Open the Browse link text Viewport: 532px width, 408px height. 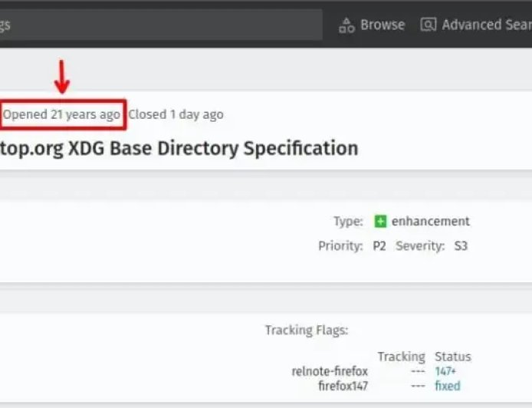383,25
